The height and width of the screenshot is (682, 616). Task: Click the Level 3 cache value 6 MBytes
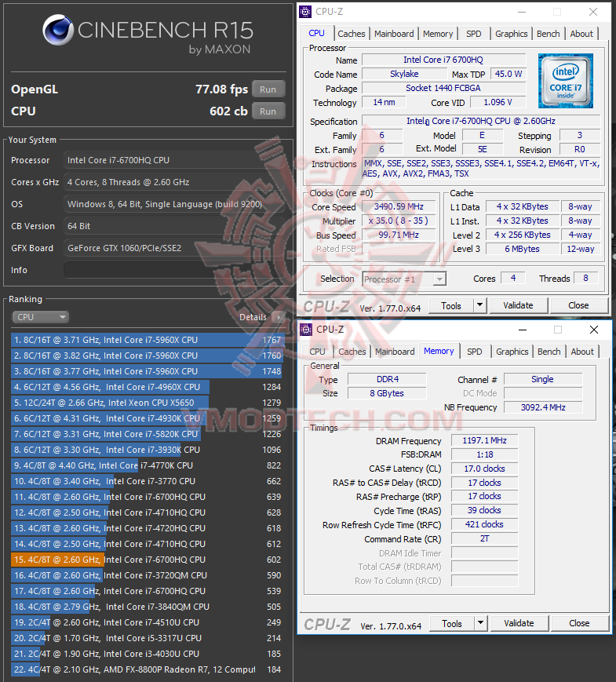pos(522,249)
